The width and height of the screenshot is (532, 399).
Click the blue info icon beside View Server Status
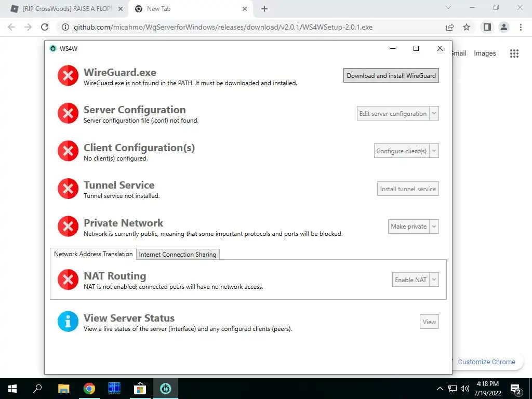68,321
